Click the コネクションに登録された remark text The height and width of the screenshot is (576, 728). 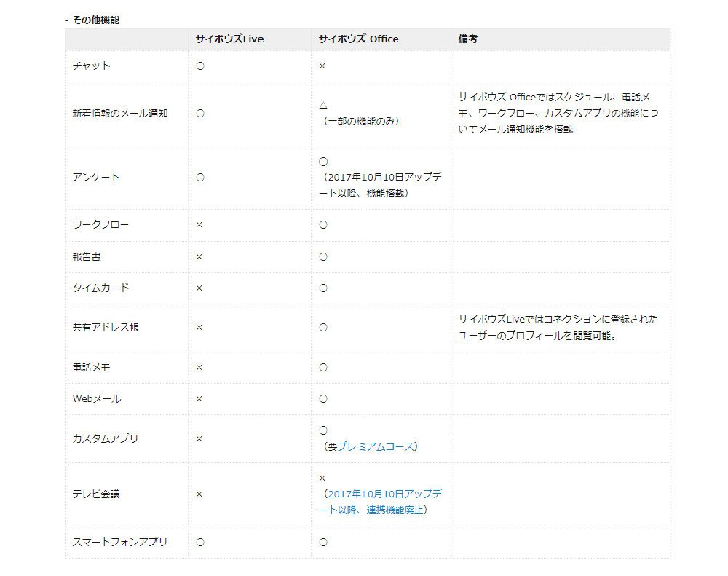601,319
